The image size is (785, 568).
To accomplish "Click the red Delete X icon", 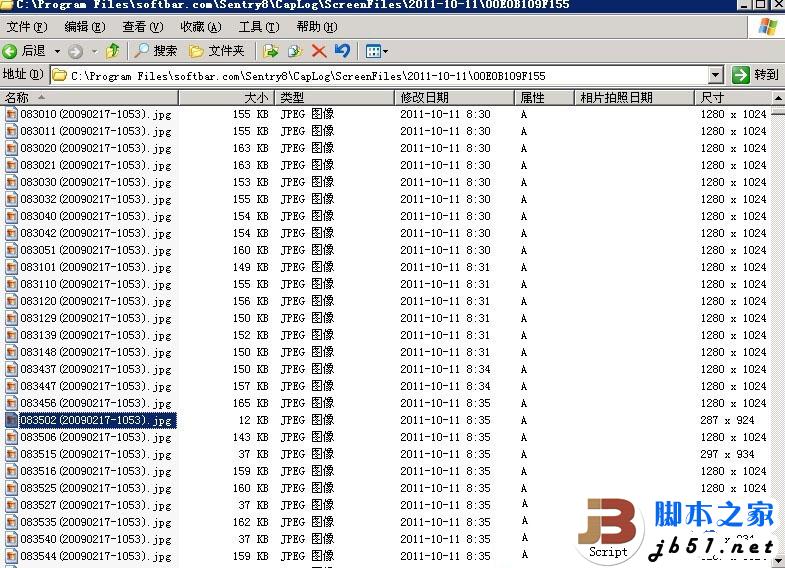I will pos(319,51).
